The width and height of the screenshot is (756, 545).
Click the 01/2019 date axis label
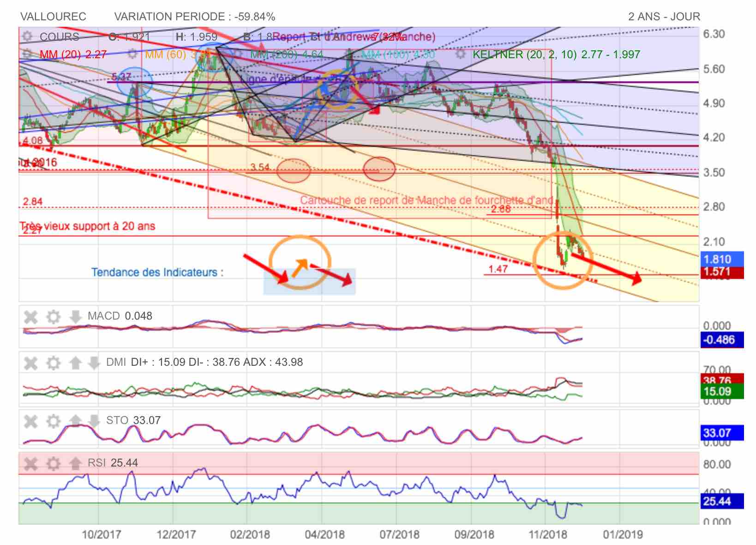pyautogui.click(x=623, y=534)
